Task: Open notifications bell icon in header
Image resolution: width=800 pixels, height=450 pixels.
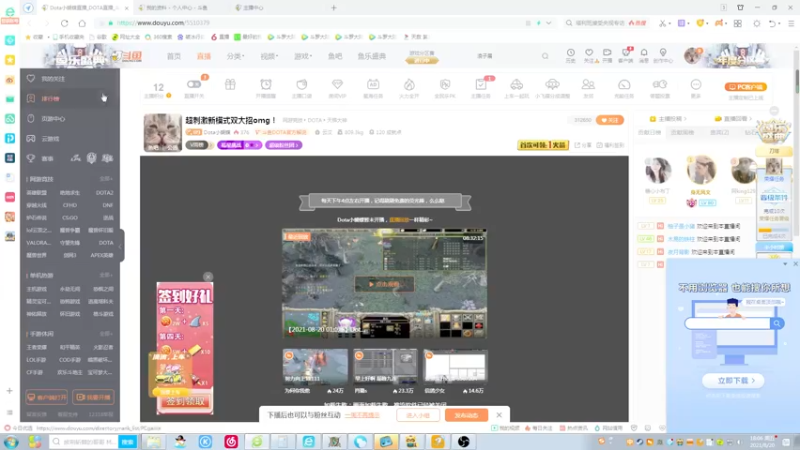Action: [x=644, y=53]
